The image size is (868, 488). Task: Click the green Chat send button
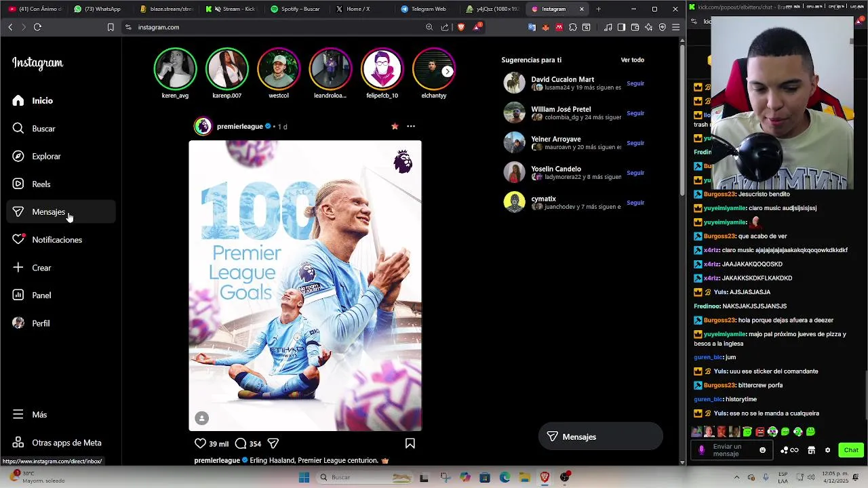tap(851, 450)
